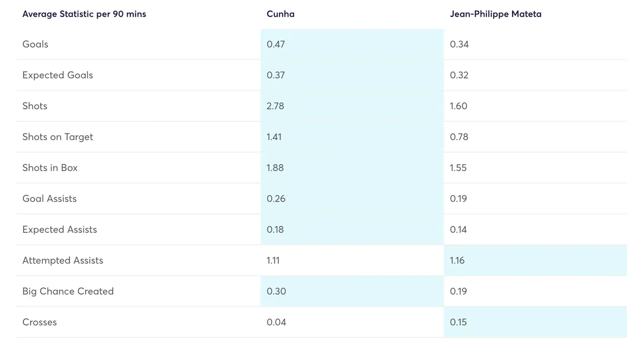Click the Average Statistic per 90 mins header
Viewport: 644px width, 351px height.
coord(84,14)
